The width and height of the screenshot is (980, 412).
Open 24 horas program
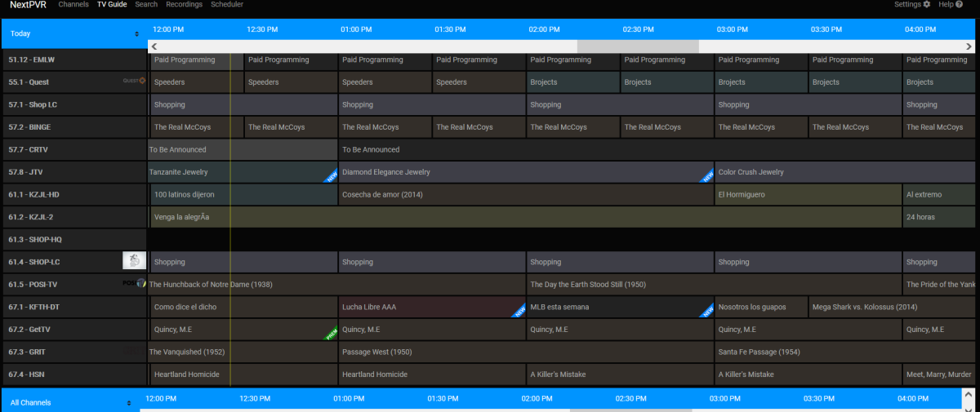(941, 217)
